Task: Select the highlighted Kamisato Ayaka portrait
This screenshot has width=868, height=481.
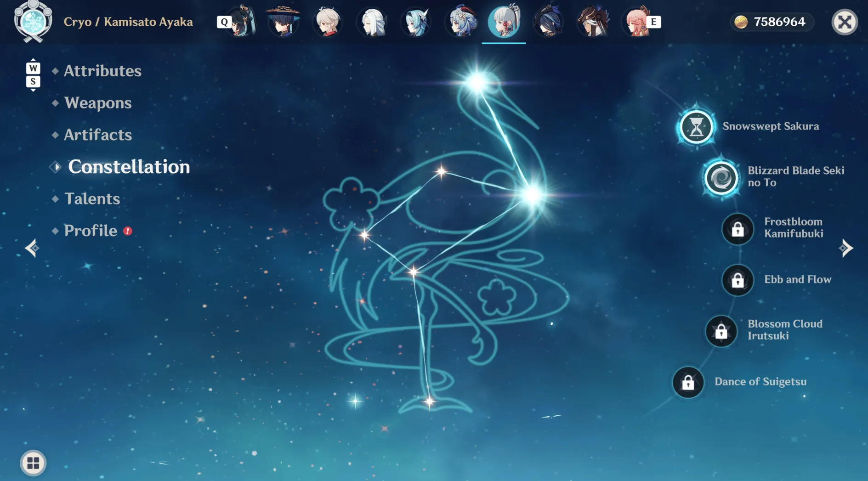Action: point(504,21)
